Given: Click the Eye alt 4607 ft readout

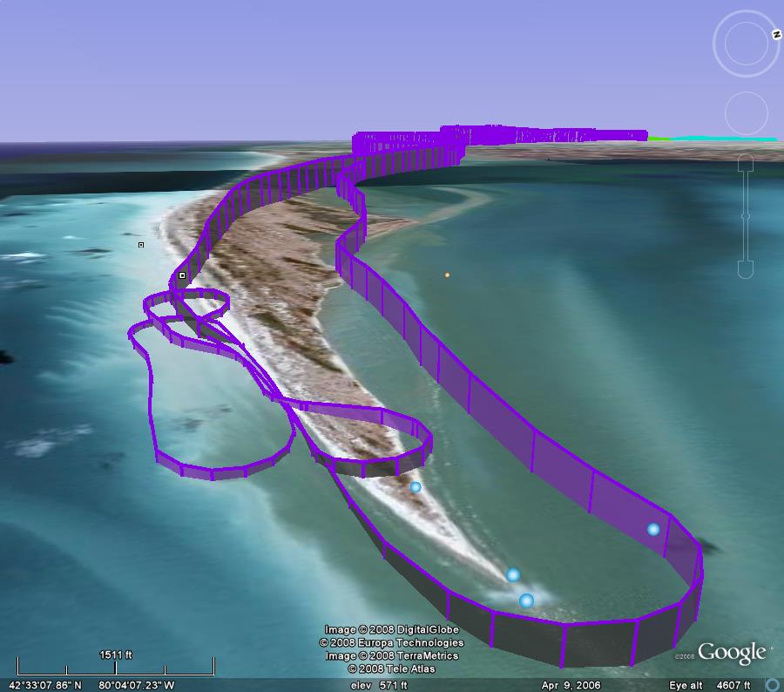Looking at the screenshot, I should tap(709, 686).
